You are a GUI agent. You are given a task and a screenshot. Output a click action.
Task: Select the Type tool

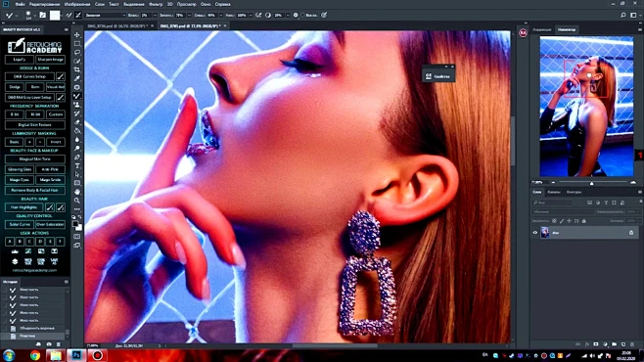click(x=77, y=165)
